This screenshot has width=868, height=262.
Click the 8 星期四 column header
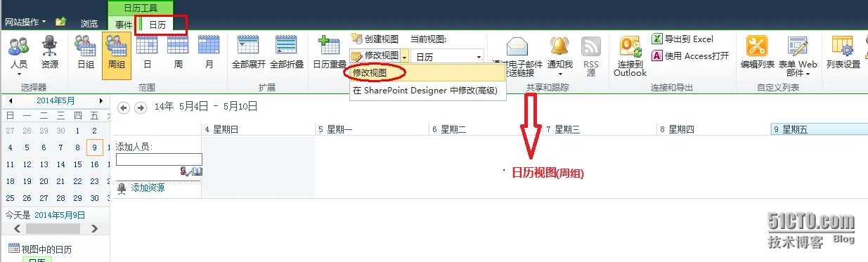pyautogui.click(x=713, y=129)
